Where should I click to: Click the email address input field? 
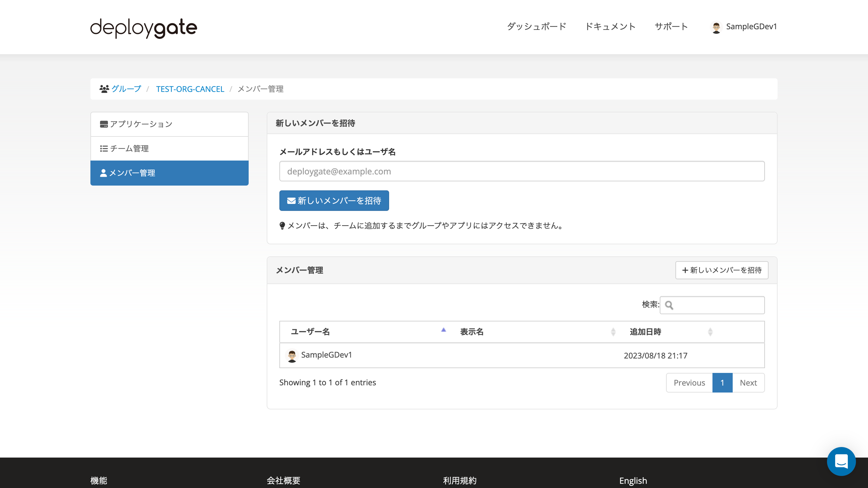tap(522, 171)
